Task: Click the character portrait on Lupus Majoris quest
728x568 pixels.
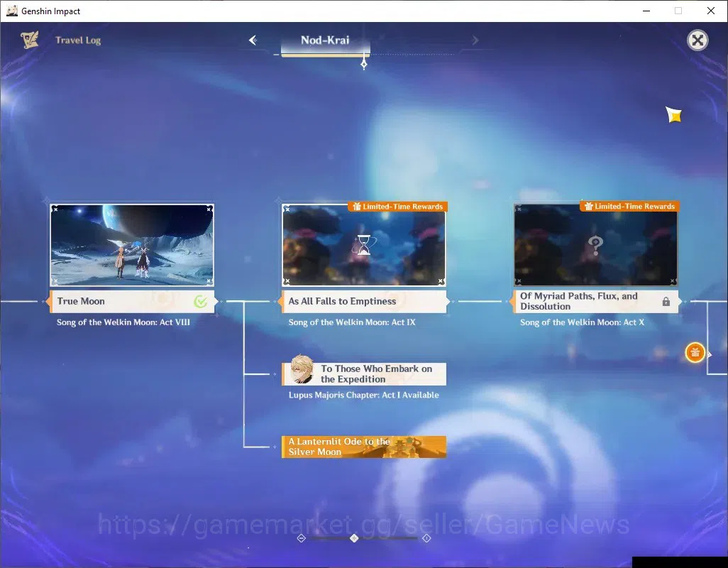Action: click(x=302, y=370)
